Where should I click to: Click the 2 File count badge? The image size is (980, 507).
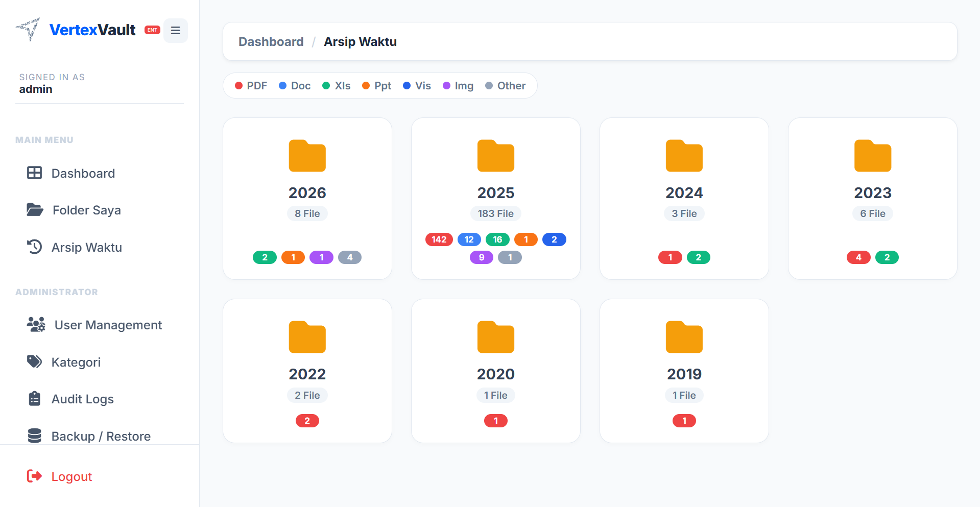click(307, 395)
